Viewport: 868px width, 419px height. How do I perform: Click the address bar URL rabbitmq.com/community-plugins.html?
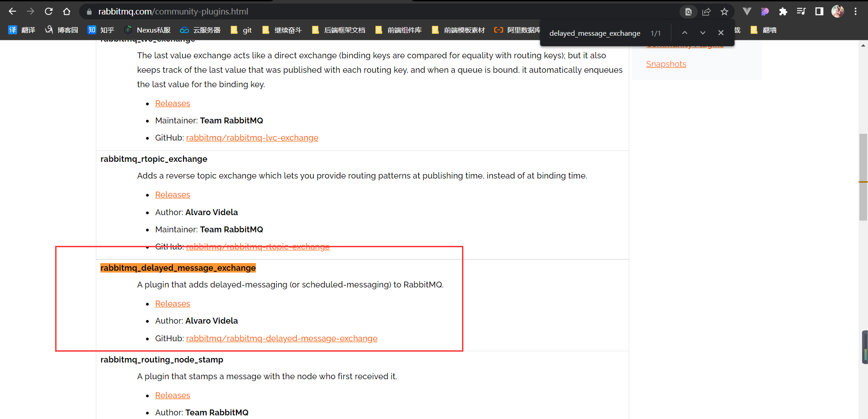click(173, 12)
